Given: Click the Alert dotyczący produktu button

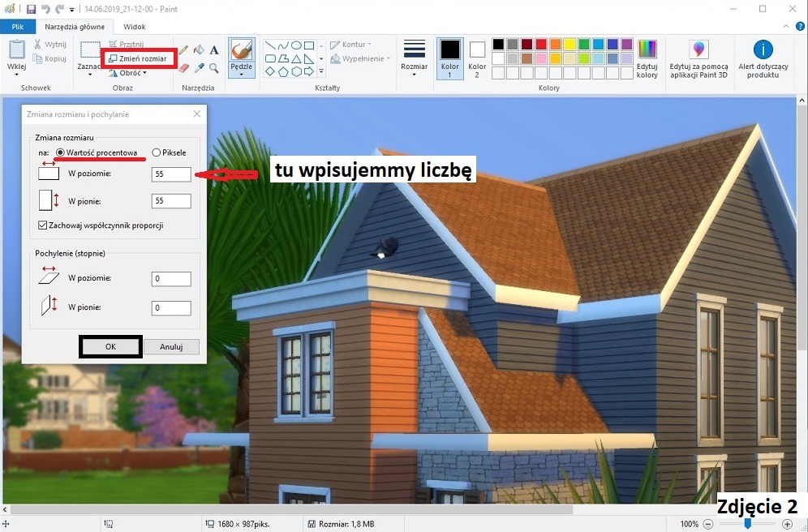Looking at the screenshot, I should click(763, 58).
